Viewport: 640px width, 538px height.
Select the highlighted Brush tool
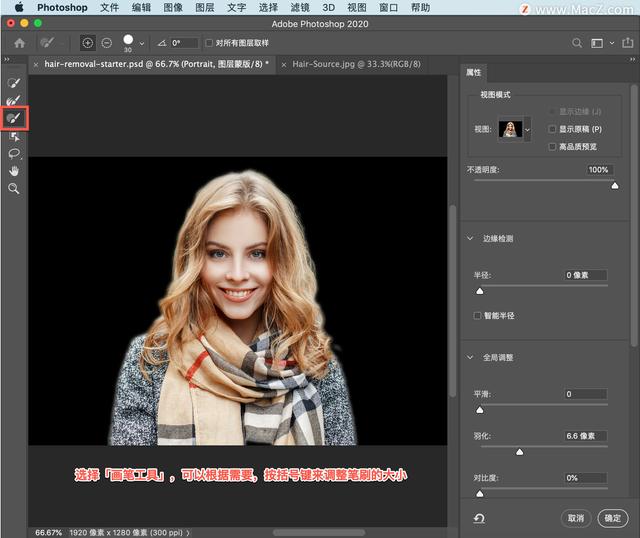[14, 118]
